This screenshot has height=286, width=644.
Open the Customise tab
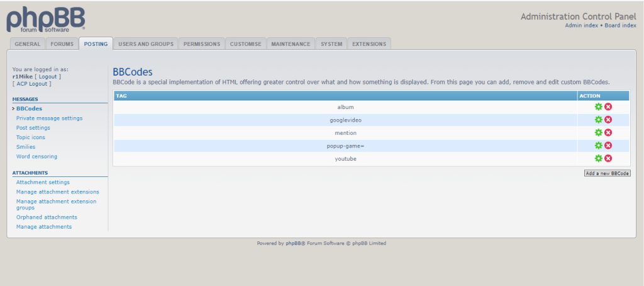pyautogui.click(x=246, y=44)
